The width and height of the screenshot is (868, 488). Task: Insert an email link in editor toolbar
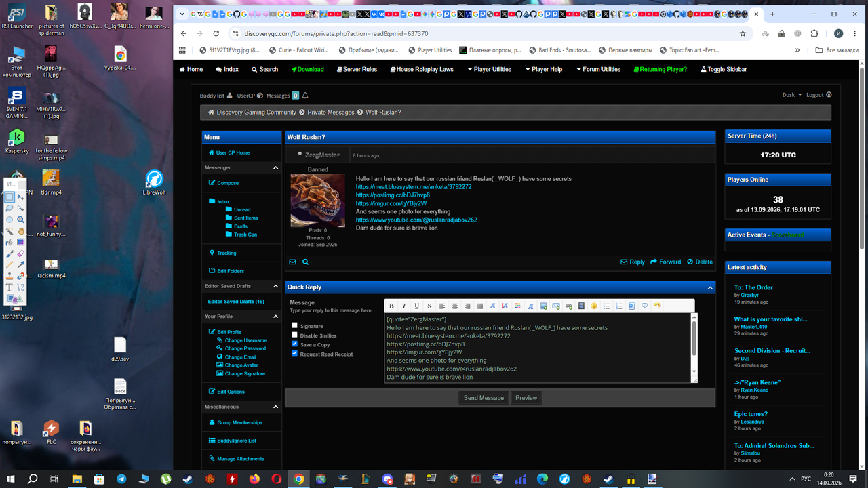click(556, 306)
